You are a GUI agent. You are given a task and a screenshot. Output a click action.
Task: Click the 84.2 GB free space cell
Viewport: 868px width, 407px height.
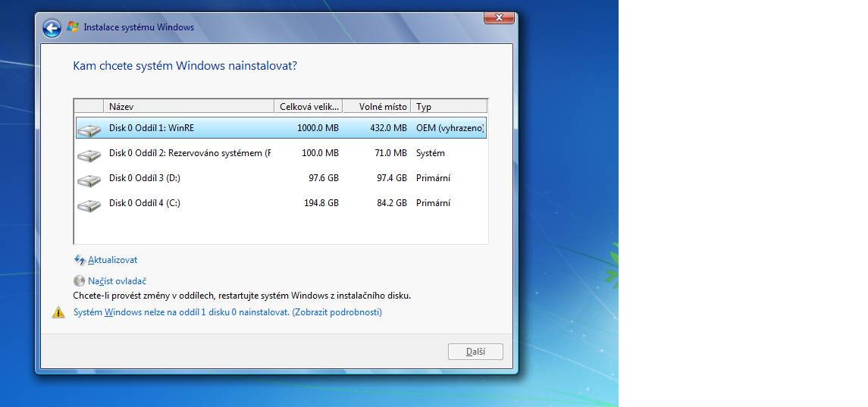[392, 203]
